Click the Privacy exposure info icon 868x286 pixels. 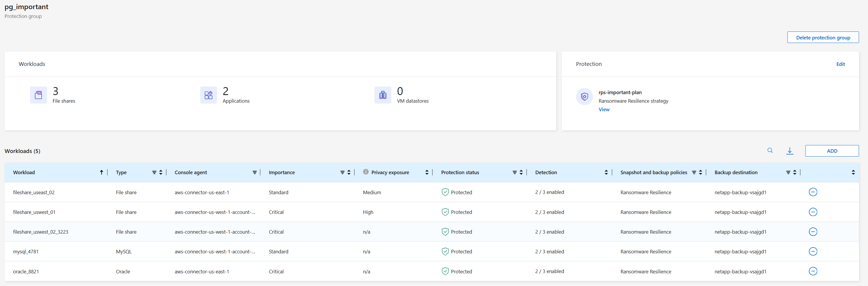click(366, 172)
